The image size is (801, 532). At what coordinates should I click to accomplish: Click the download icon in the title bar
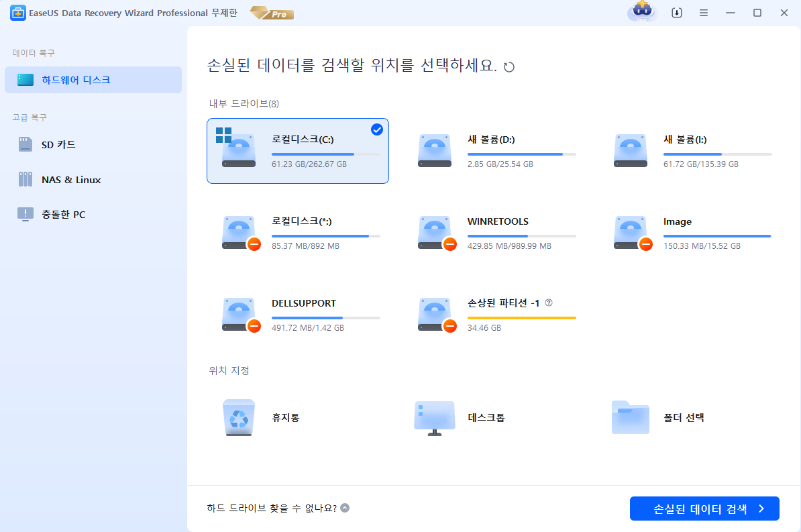click(676, 12)
